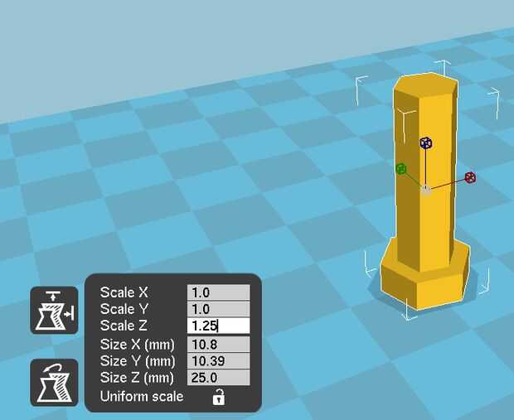Toggle the Uniform scale lock
Screen dimensions: 514x420
pos(219,397)
